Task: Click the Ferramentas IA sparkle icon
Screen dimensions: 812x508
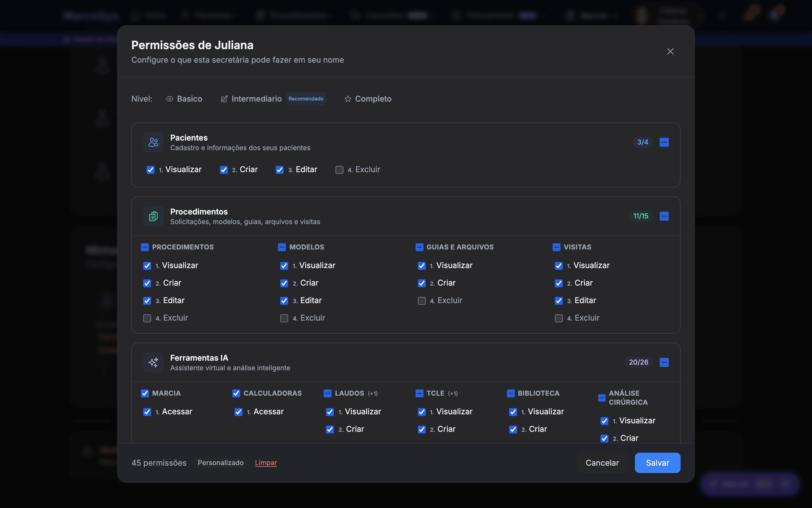Action: click(x=153, y=362)
